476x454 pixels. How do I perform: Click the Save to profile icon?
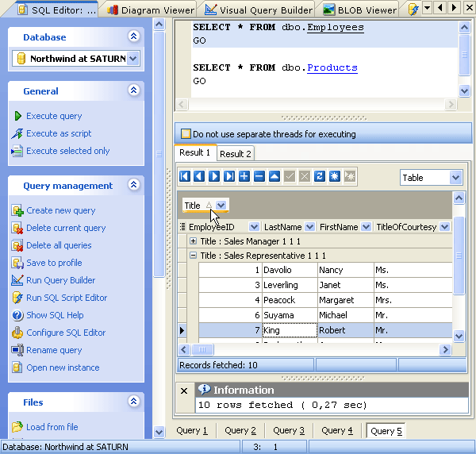(x=17, y=263)
